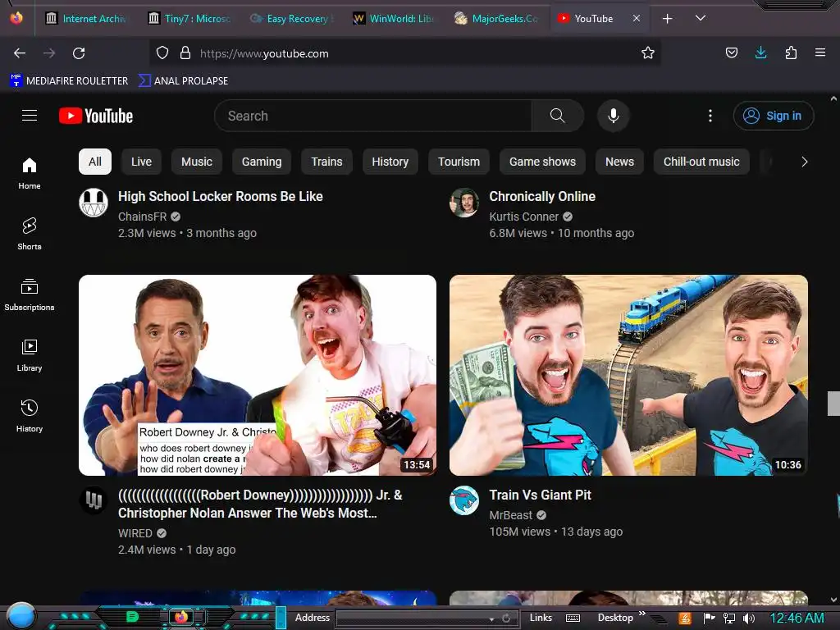Open the Kurtis Conner channel name
Screen dimensions: 840x630
[x=524, y=217]
